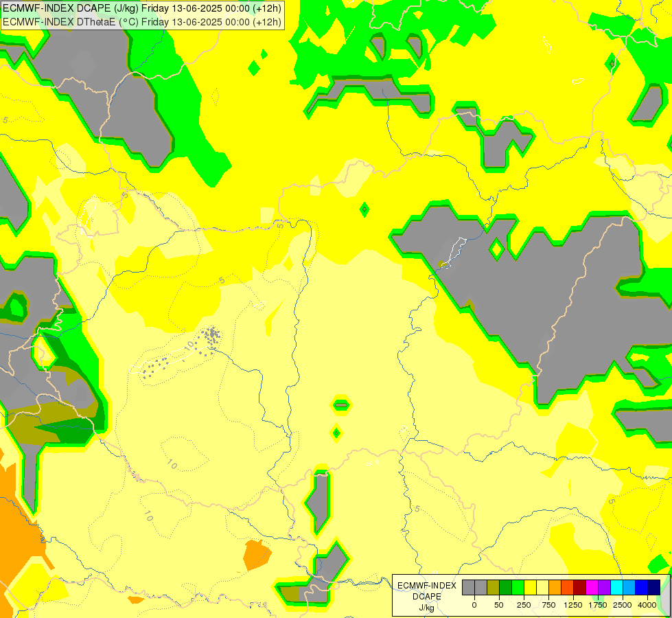
Task: Click the legend value 1750
Action: tap(598, 605)
